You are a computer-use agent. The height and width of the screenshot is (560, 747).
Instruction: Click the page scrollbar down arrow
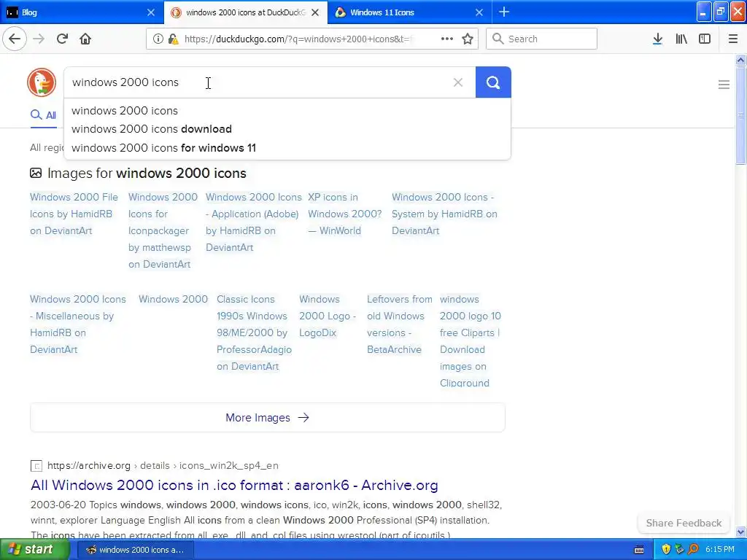click(741, 532)
